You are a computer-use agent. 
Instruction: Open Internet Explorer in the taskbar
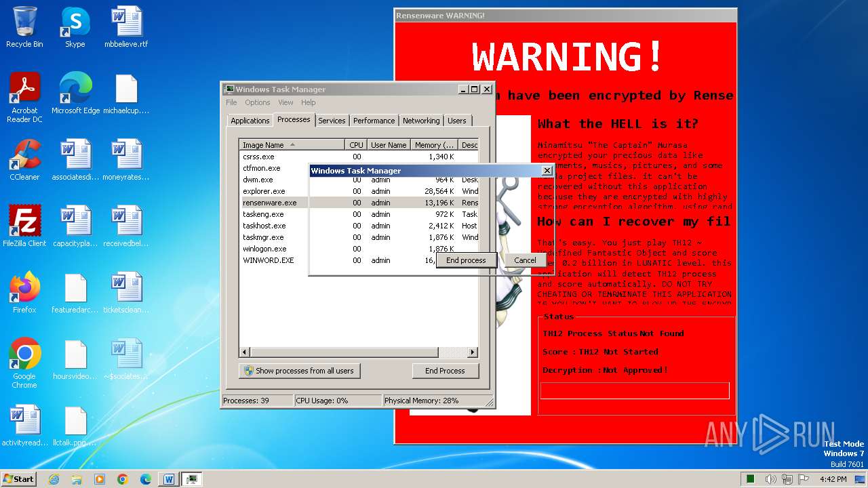pyautogui.click(x=54, y=479)
